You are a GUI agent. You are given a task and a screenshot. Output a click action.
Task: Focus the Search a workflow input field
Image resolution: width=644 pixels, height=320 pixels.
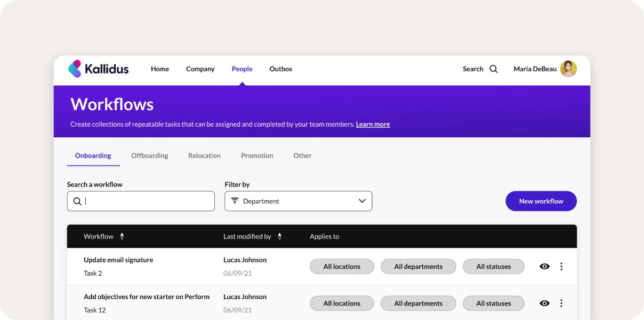point(141,201)
